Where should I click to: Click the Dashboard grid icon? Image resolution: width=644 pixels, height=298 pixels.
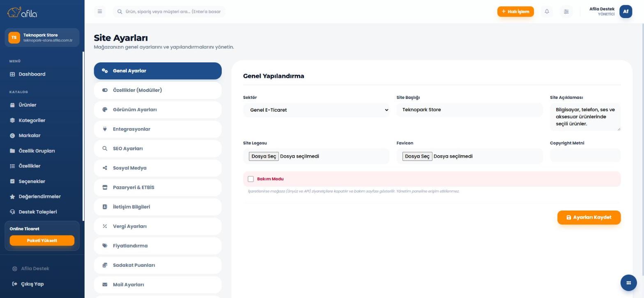(x=12, y=74)
